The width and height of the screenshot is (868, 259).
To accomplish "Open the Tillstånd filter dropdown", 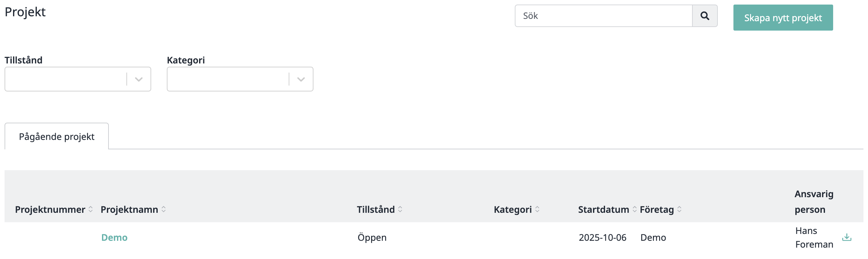I will tap(66, 79).
